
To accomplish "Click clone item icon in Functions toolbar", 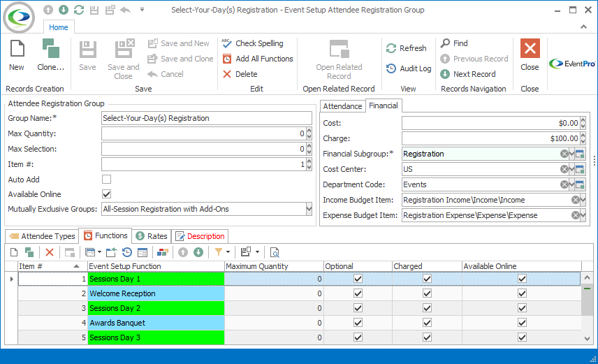I will 29,252.
